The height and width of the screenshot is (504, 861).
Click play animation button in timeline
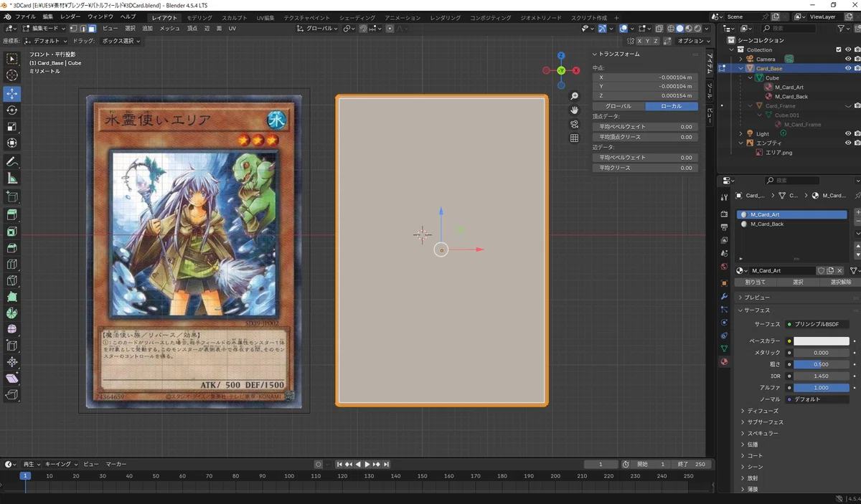(x=367, y=465)
